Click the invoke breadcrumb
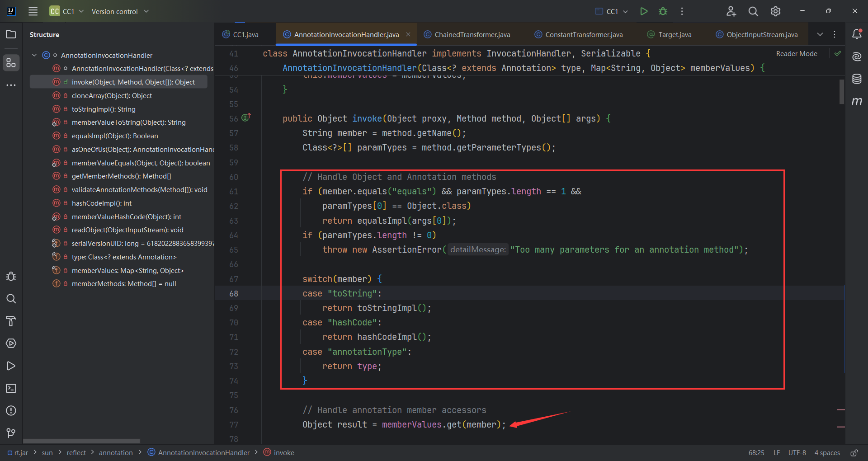 (x=279, y=452)
